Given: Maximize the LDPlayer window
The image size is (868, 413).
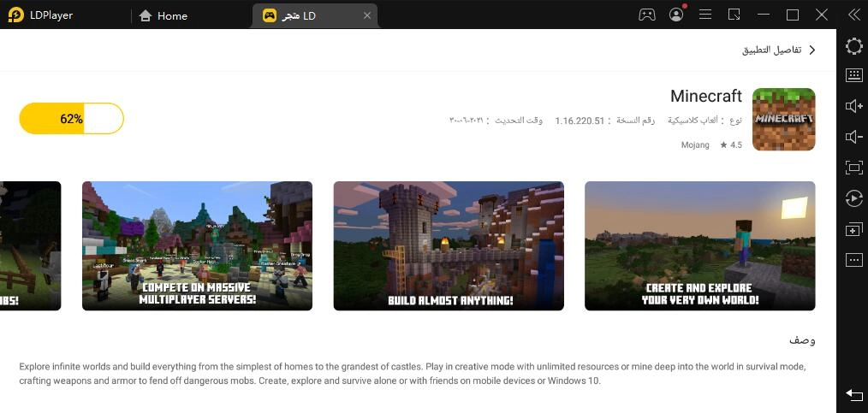Looking at the screenshot, I should 793,15.
